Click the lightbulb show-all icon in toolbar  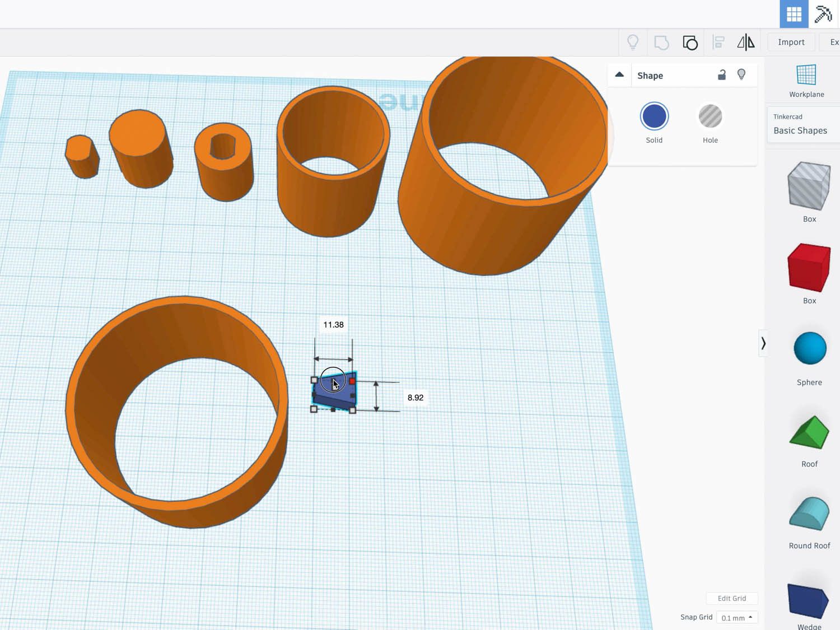633,42
